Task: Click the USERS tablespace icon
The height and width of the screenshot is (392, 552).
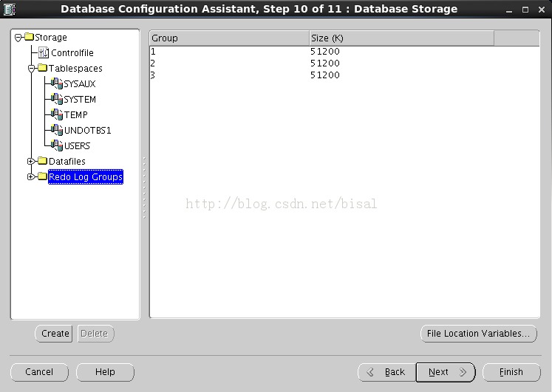Action: coord(56,145)
